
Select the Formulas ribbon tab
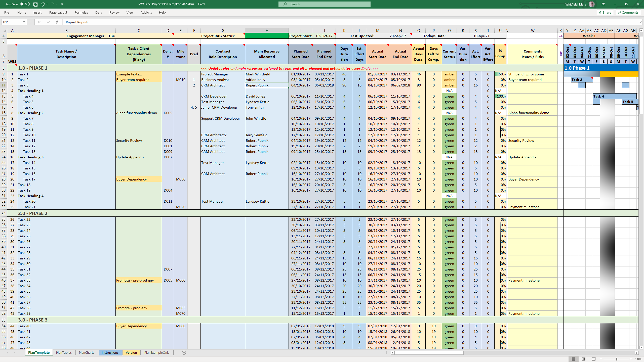82,12
